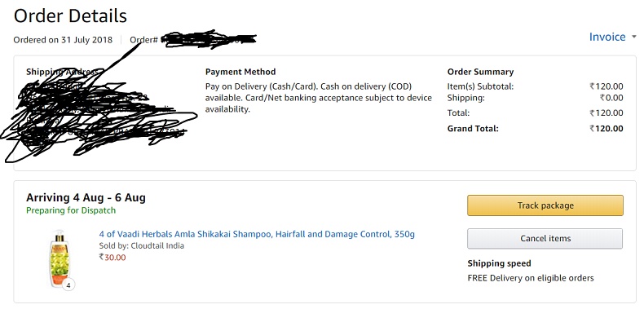This screenshot has width=644, height=309.
Task: Click the Shipping speed label
Action: pyautogui.click(x=499, y=263)
